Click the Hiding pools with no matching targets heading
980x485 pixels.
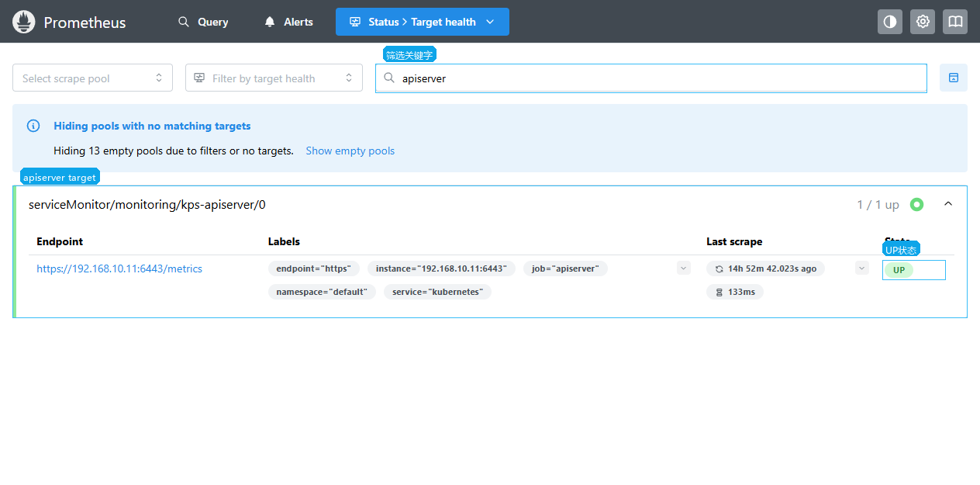pyautogui.click(x=152, y=126)
